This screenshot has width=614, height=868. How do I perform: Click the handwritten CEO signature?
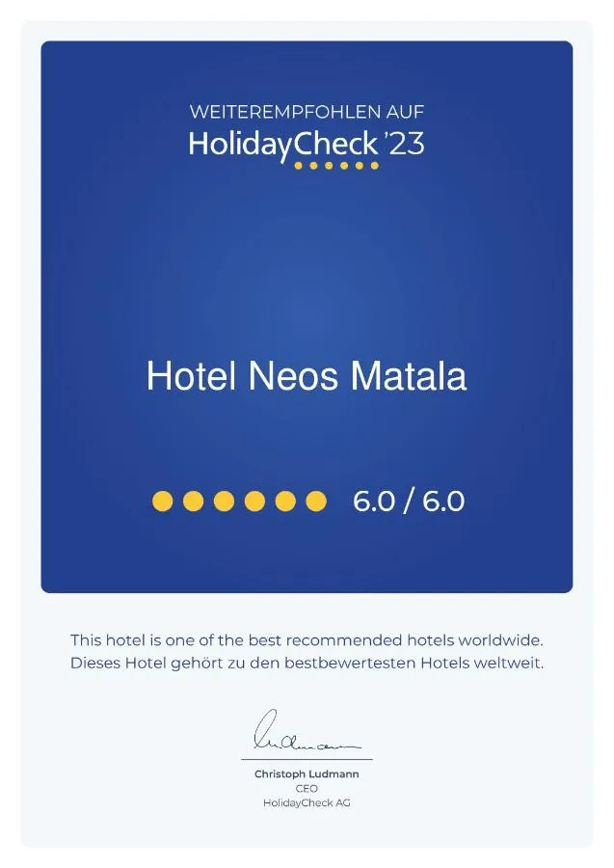[301, 735]
